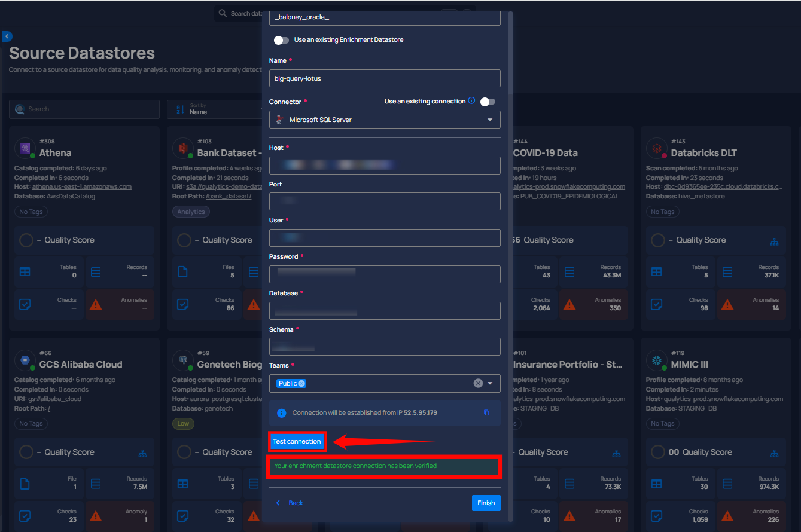Clear all selected Teams
Screen dimensions: 801x532
pos(478,383)
